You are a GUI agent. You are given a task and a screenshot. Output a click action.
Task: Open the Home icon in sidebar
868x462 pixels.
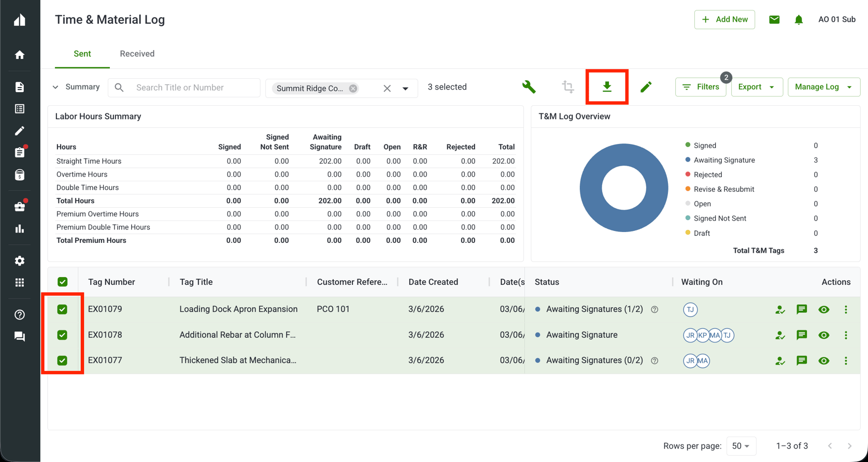pyautogui.click(x=20, y=55)
